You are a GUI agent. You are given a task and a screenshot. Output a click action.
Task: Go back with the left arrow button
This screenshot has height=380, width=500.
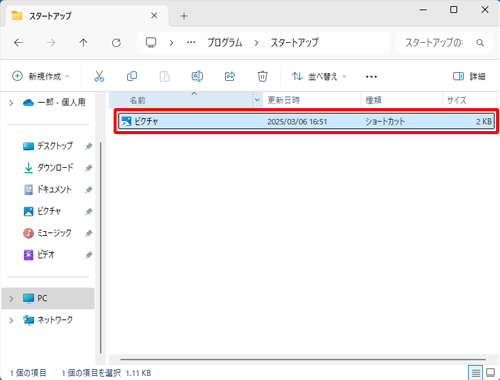click(x=18, y=43)
